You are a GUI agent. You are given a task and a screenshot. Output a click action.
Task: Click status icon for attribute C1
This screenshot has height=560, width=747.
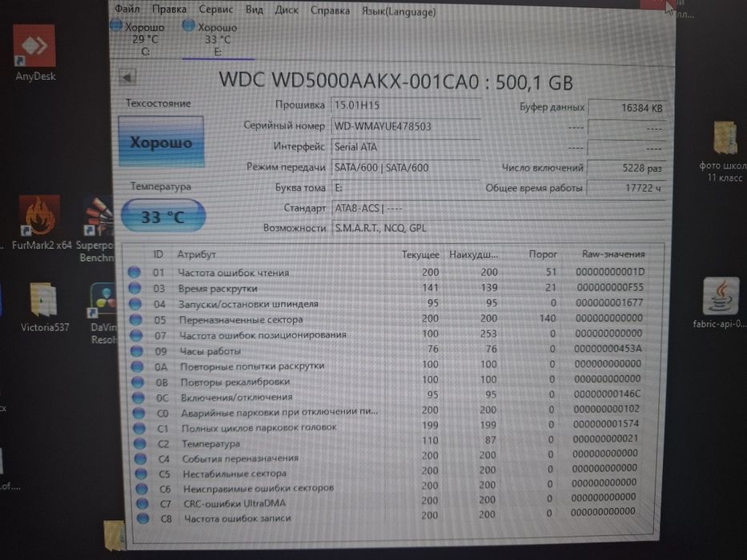coord(139,428)
